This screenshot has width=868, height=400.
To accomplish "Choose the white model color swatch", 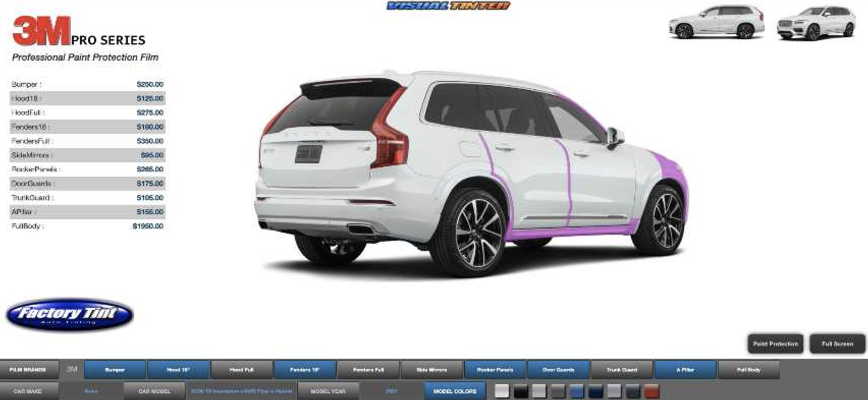I will (x=502, y=391).
